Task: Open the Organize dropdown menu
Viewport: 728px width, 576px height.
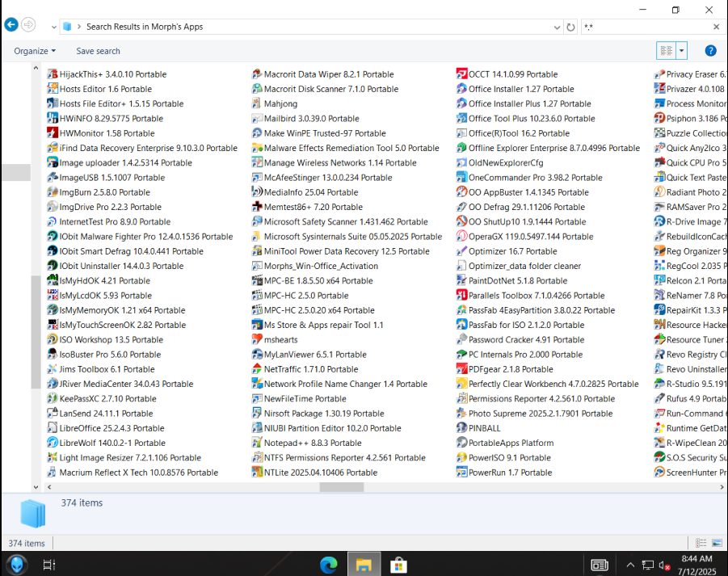Action: coord(35,51)
